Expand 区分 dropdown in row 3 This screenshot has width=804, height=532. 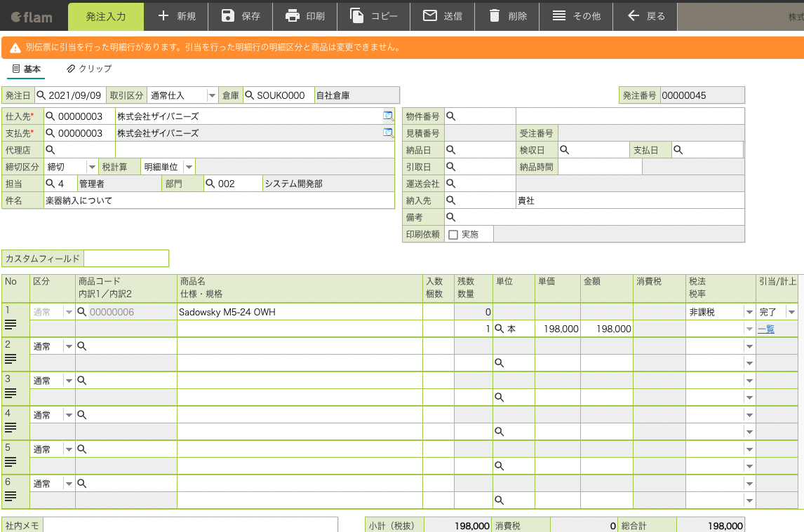click(69, 381)
